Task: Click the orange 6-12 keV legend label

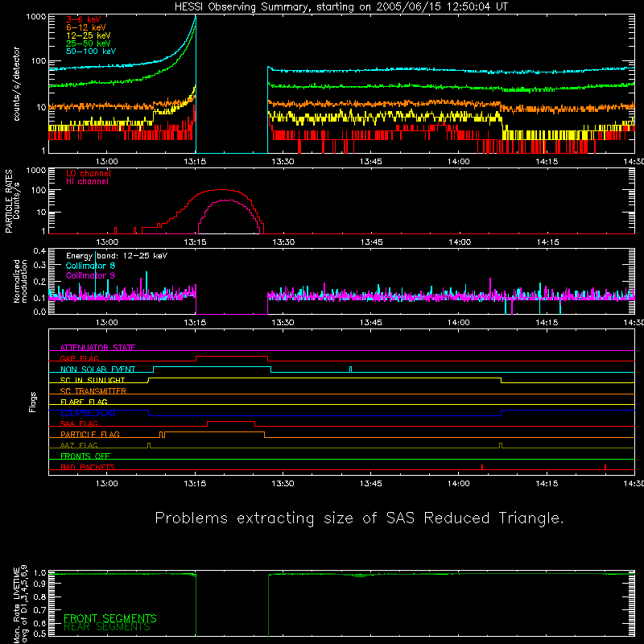Action: (x=86, y=27)
